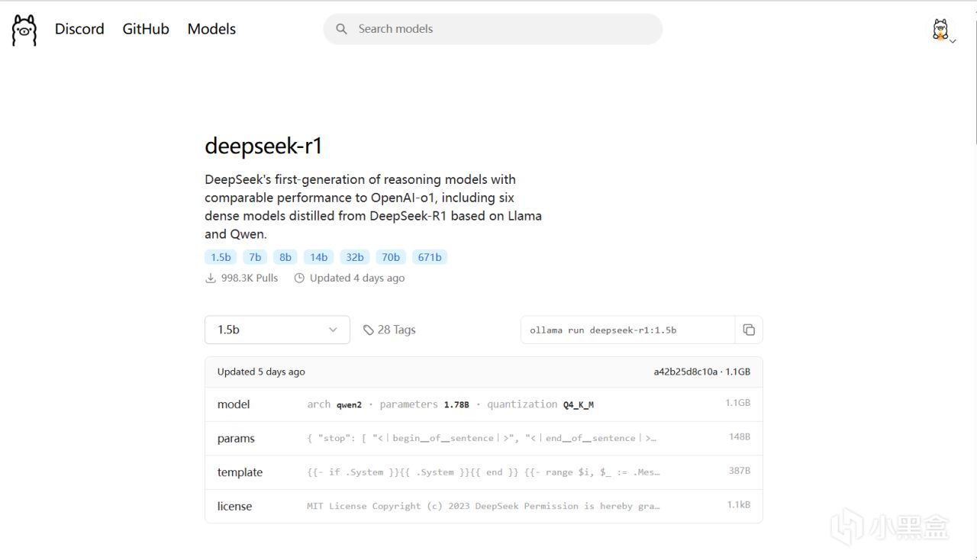
Task: Click the pulls download icon
Action: coord(211,278)
